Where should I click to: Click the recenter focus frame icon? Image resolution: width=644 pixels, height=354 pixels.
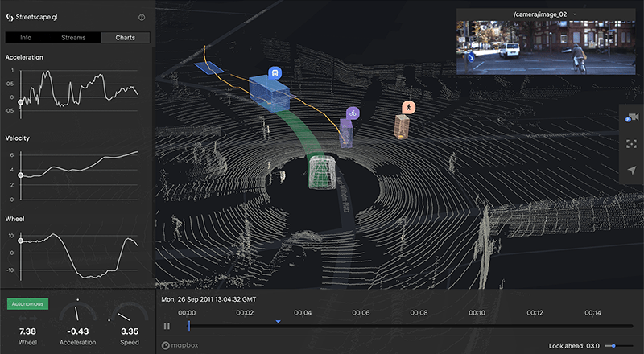click(x=631, y=144)
